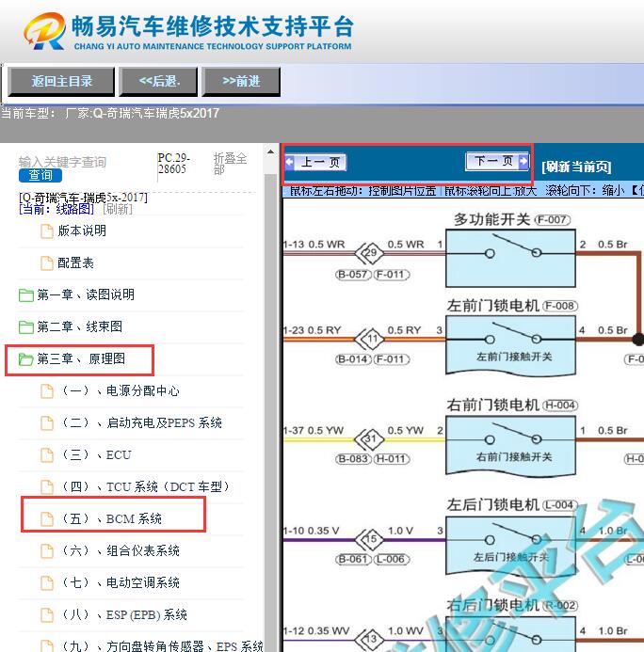Open （七）、电动空调系统 page
This screenshot has width=644, height=652.
pyautogui.click(x=120, y=583)
